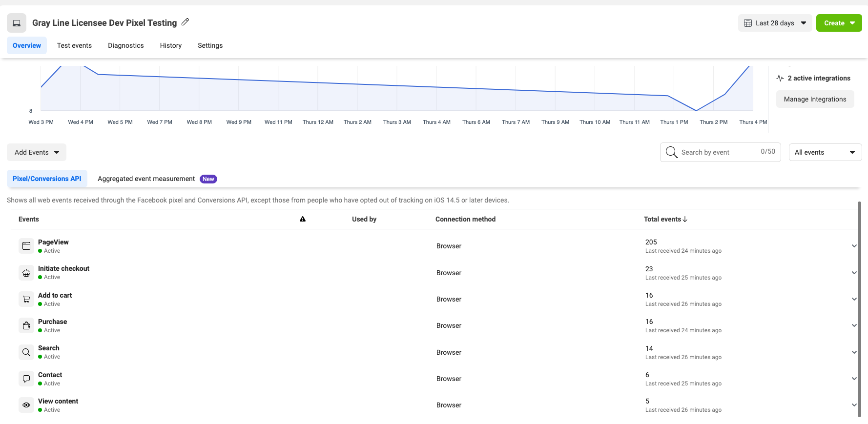This screenshot has height=424, width=868.
Task: Click the Contact speech bubble icon
Action: tap(26, 379)
